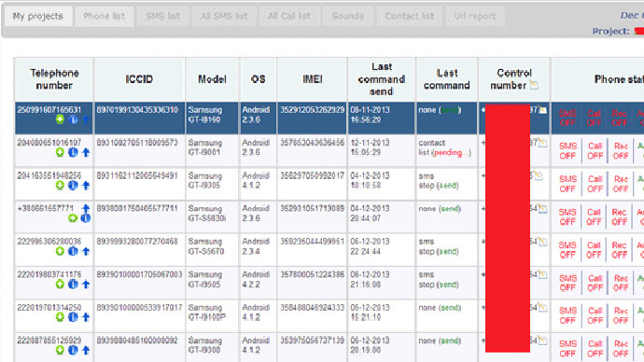The height and width of the screenshot is (362, 644).
Task: Toggle Call OFF for the GT-I9305 phone
Action: [595, 184]
